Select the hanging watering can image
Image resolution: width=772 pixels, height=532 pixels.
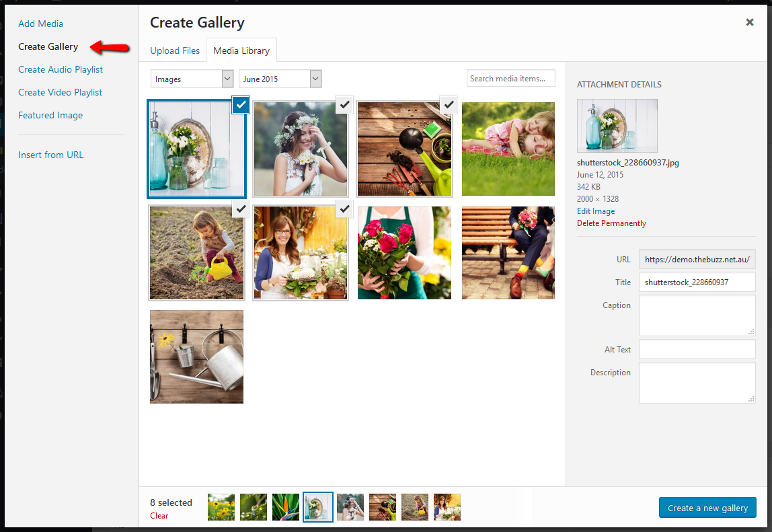[x=196, y=356]
